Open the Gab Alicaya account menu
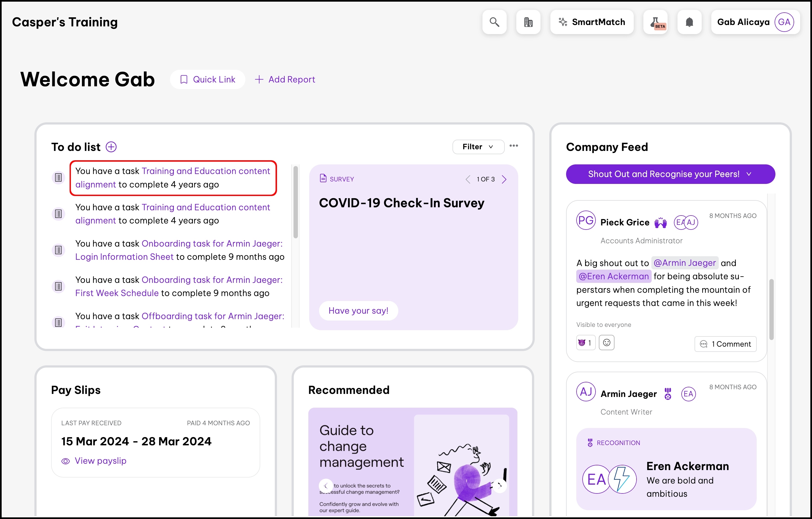The height and width of the screenshot is (519, 812). [x=743, y=22]
